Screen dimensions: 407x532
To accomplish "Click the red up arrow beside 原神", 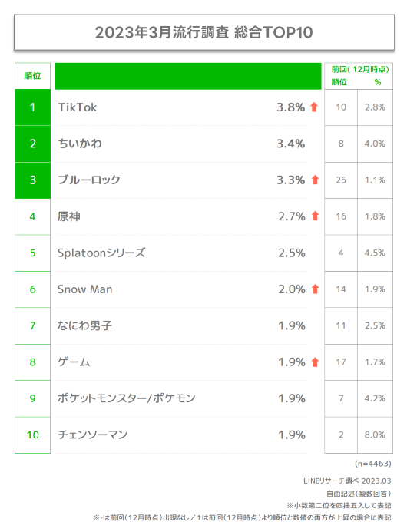I will coord(316,216).
